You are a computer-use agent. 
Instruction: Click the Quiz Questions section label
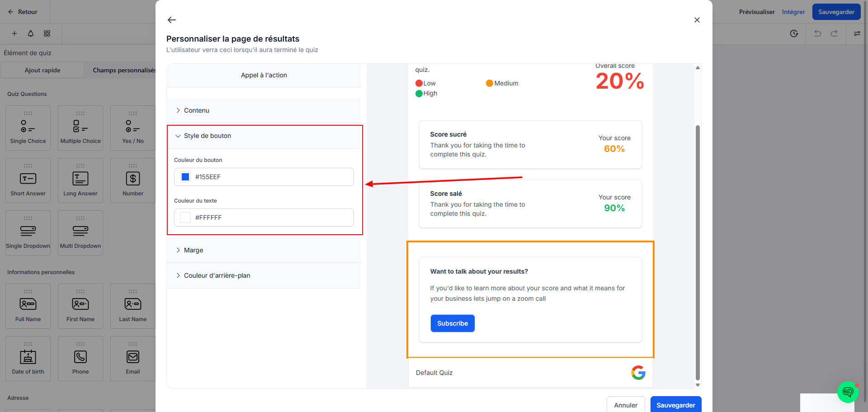(27, 94)
